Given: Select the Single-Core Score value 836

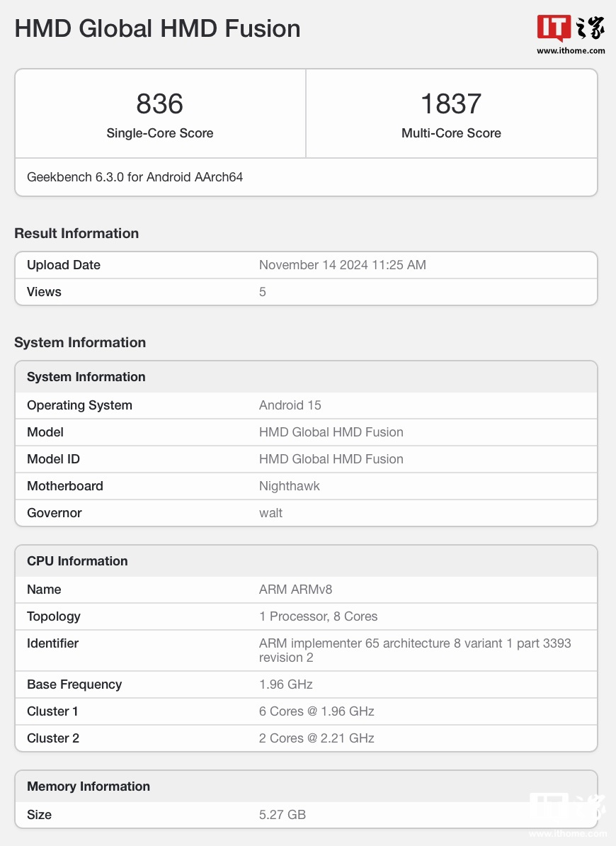Looking at the screenshot, I should [160, 104].
